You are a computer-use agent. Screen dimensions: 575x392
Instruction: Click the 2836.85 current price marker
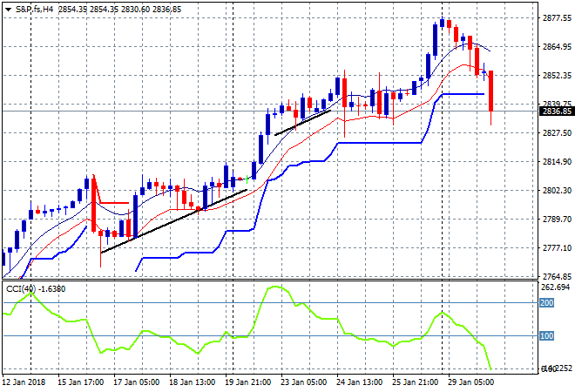[557, 112]
